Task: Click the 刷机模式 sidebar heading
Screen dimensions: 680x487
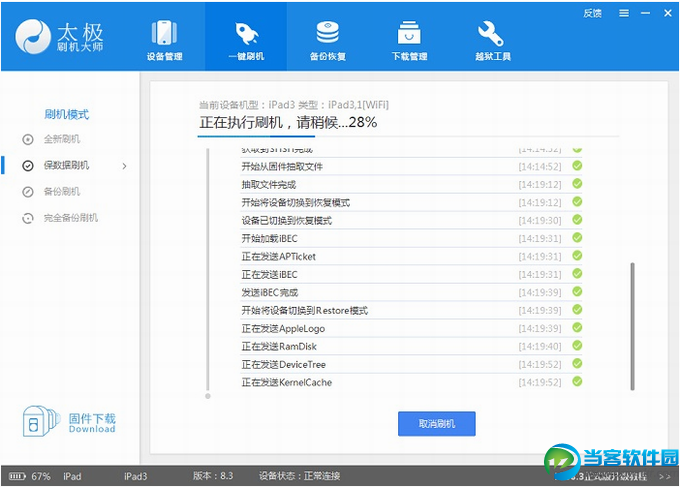Action: (x=66, y=114)
